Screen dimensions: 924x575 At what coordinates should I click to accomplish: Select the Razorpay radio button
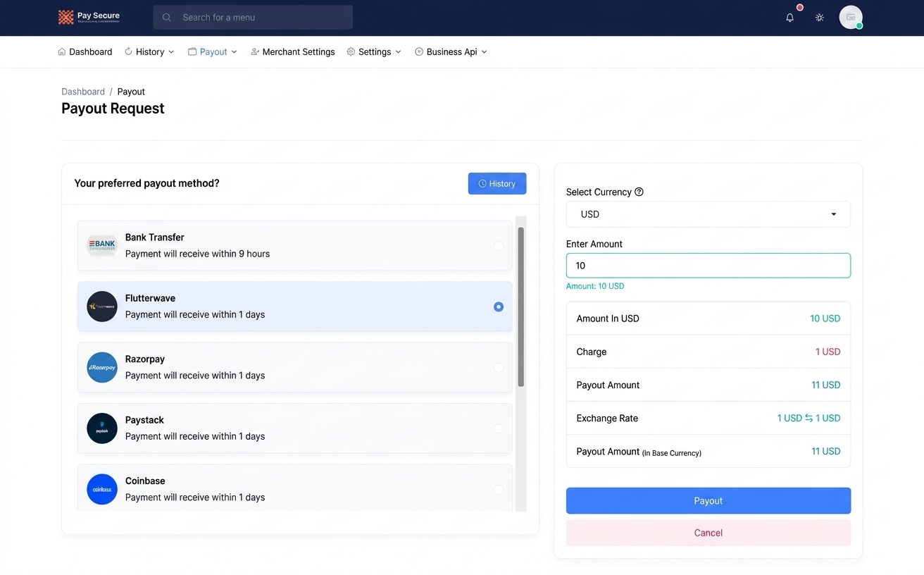(x=499, y=368)
